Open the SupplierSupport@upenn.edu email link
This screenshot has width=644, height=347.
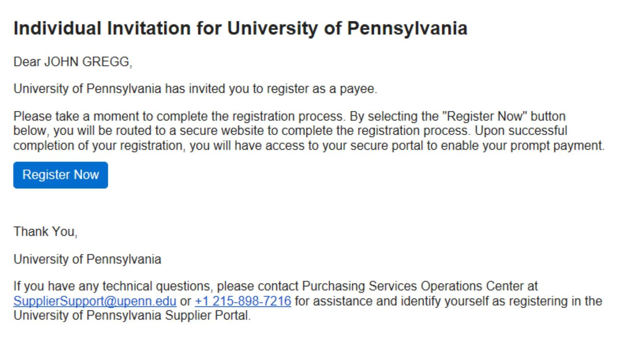95,301
